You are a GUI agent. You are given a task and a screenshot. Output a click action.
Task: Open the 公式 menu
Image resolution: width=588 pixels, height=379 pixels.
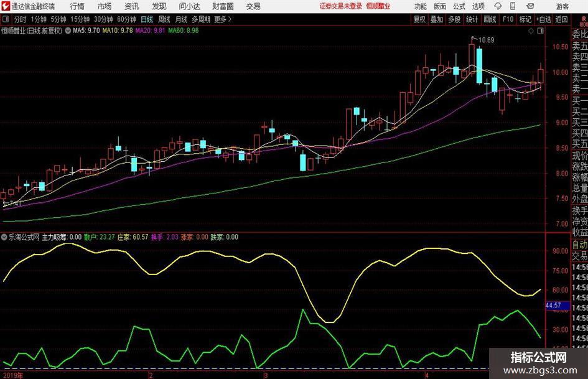click(x=459, y=6)
